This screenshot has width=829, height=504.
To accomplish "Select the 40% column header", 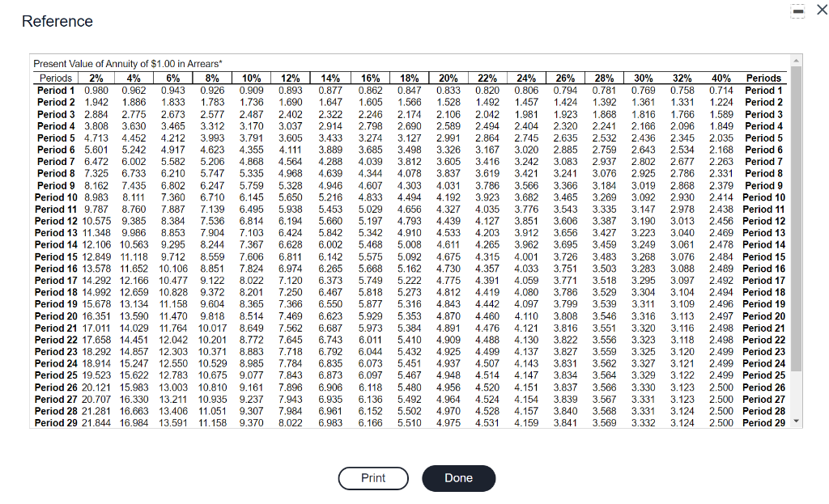I will 721,78.
